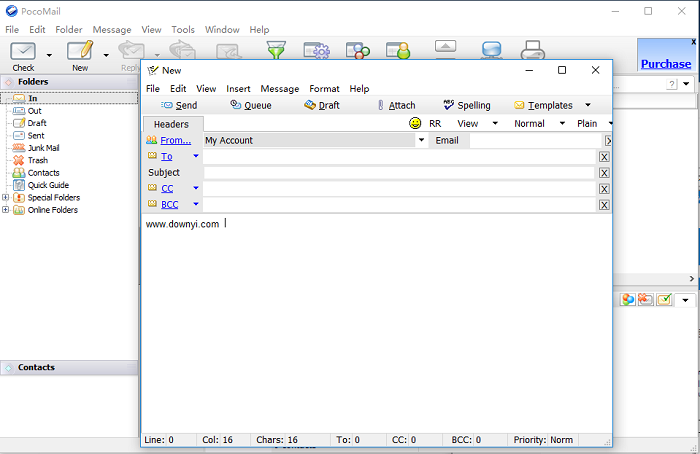This screenshot has height=454, width=700.
Task: Switch to the Headers tab
Action: [x=171, y=124]
